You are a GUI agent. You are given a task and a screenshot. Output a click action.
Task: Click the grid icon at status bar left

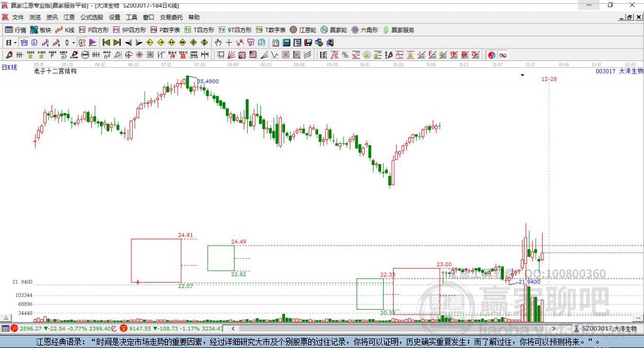5,329
